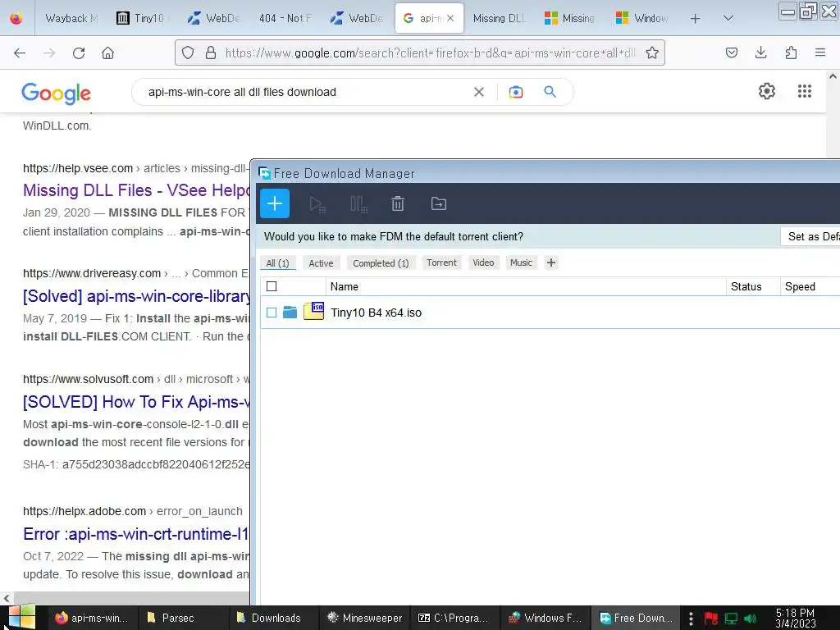Click the taskbar clock showing 5:18 PM
840x630 pixels.
click(795, 619)
